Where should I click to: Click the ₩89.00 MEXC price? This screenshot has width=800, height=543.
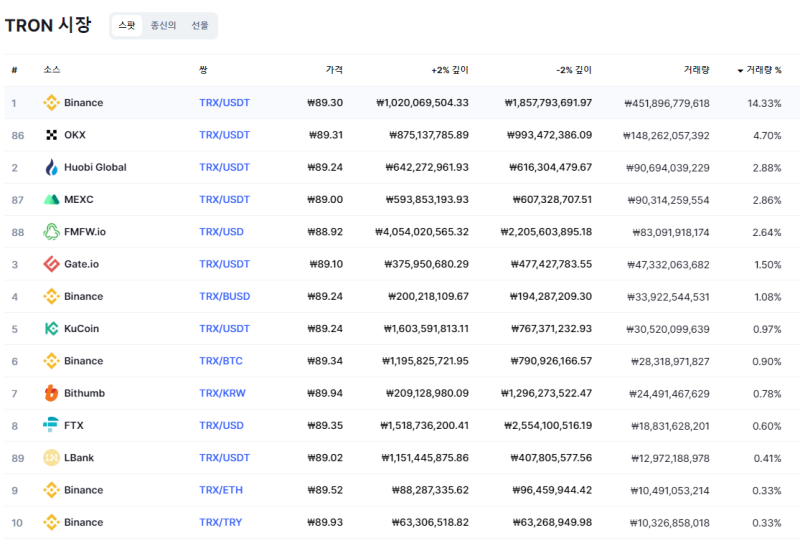point(325,200)
